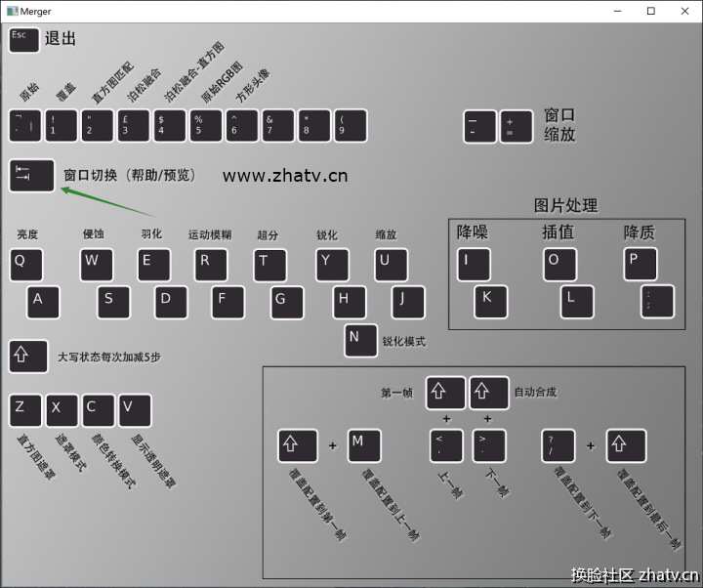This screenshot has height=588, width=703.
Task: Close the Merger window
Action: pos(684,11)
